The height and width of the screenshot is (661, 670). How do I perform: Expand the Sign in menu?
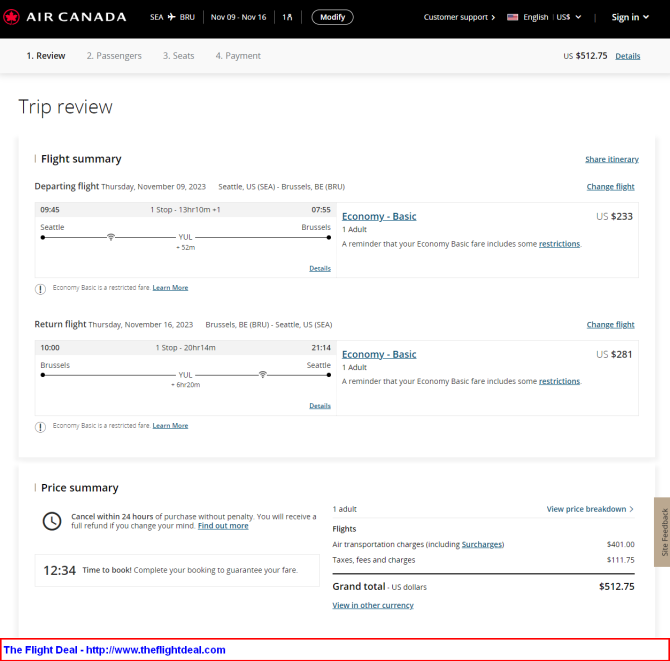pyautogui.click(x=630, y=17)
